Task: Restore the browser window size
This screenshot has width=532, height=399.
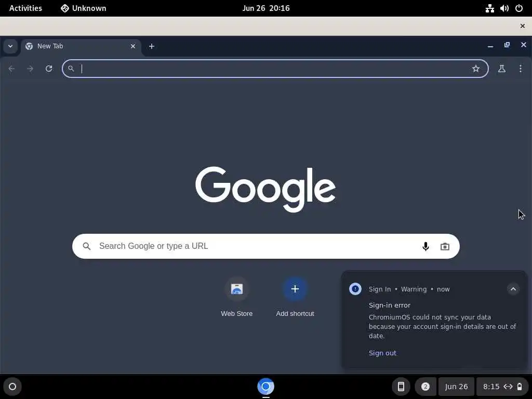Action: (507, 45)
